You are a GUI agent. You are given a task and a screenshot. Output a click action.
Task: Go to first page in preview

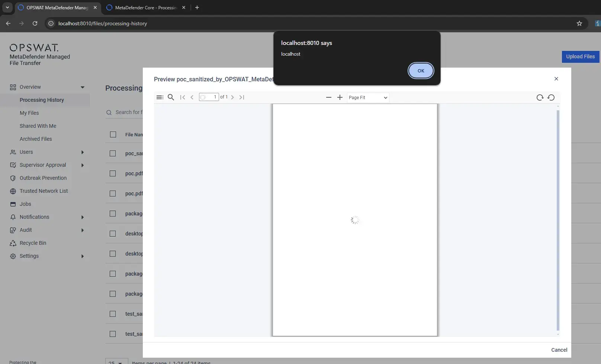[x=183, y=97]
